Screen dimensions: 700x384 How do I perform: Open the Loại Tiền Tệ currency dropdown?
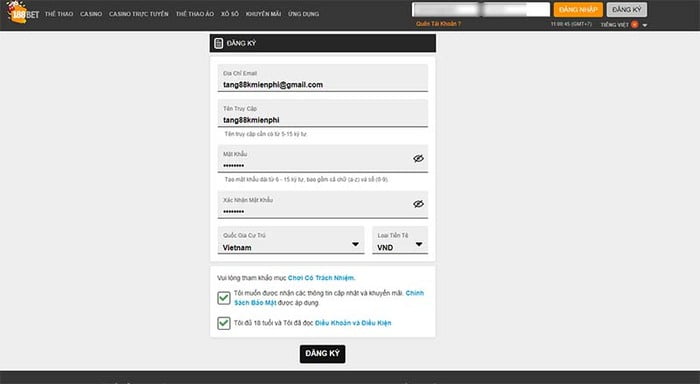[x=400, y=240]
